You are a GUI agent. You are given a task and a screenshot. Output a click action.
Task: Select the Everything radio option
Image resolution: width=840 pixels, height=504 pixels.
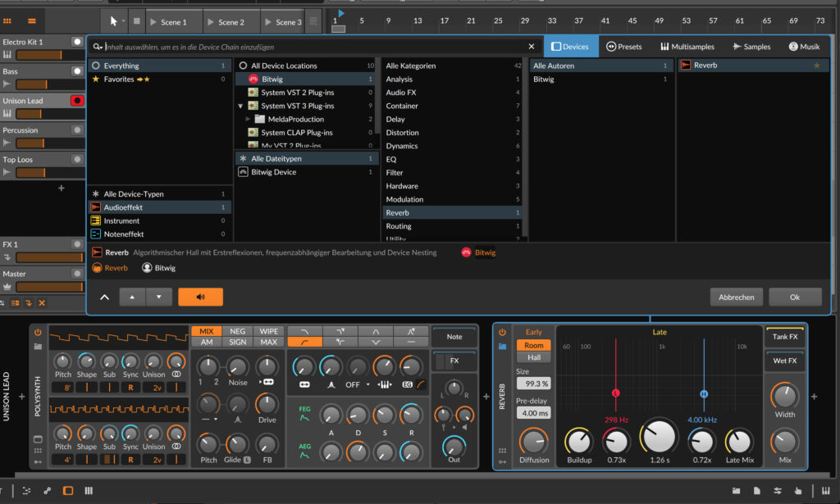click(x=96, y=66)
